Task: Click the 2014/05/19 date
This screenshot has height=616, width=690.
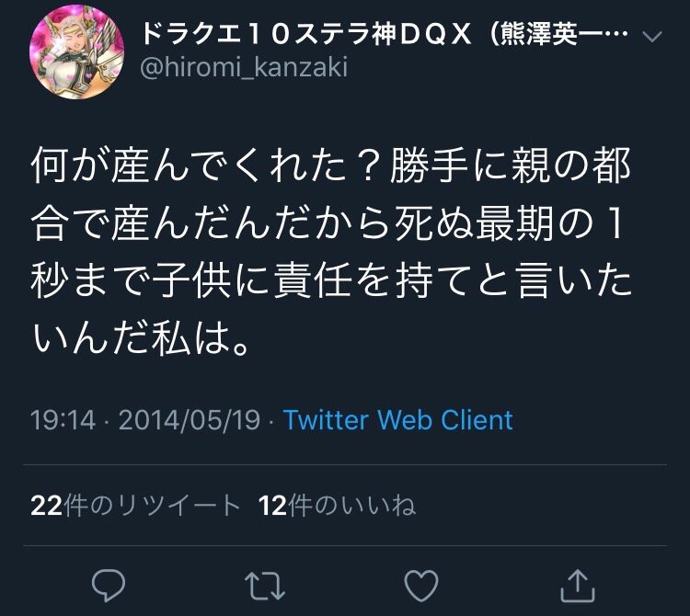Action: click(x=190, y=419)
